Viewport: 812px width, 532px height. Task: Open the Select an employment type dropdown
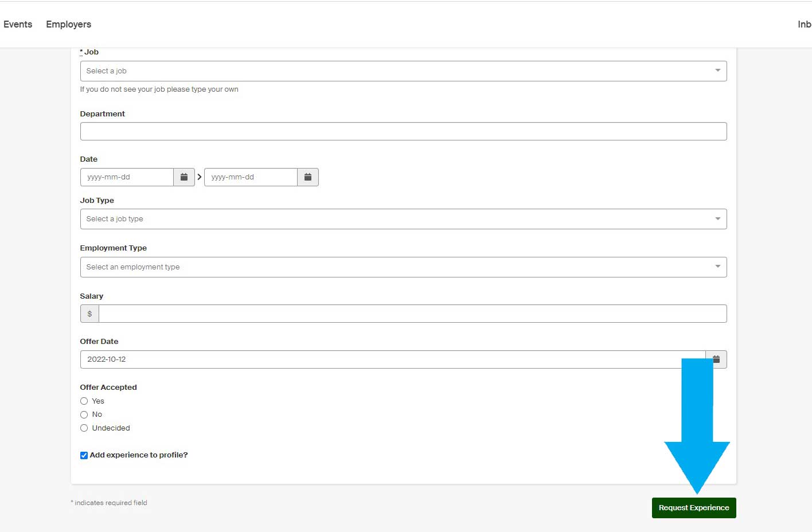coord(403,267)
